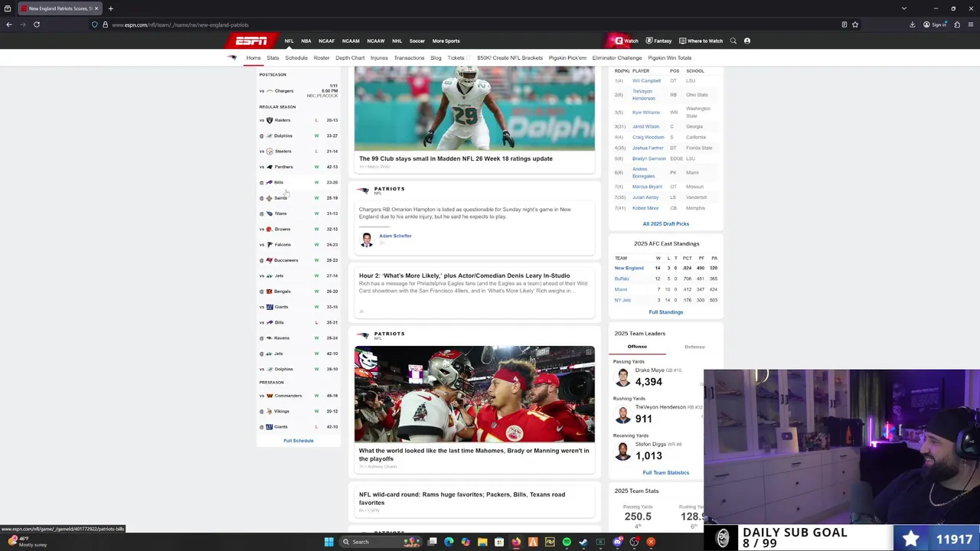This screenshot has width=980, height=551.
Task: Open Microsoft Edge from the taskbar
Action: pos(449,542)
